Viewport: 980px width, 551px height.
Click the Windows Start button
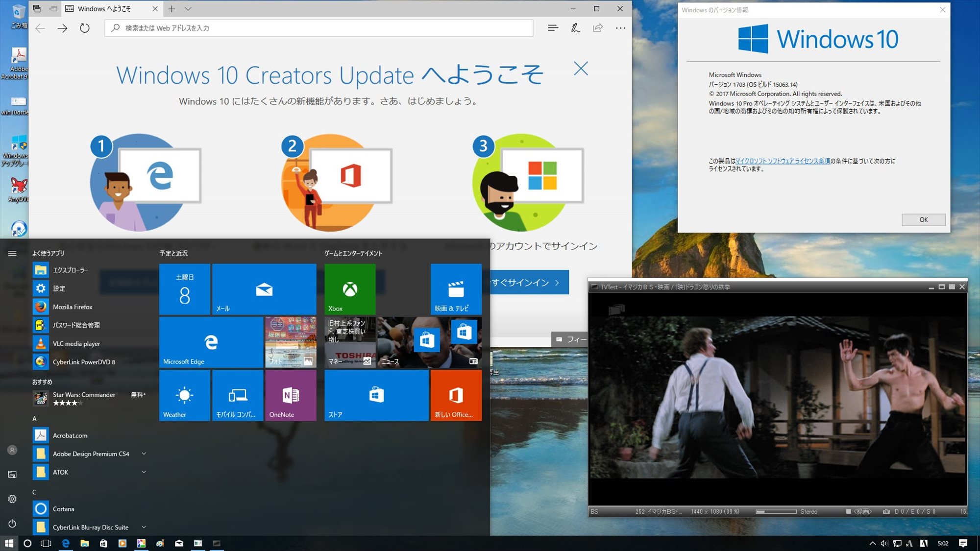9,543
